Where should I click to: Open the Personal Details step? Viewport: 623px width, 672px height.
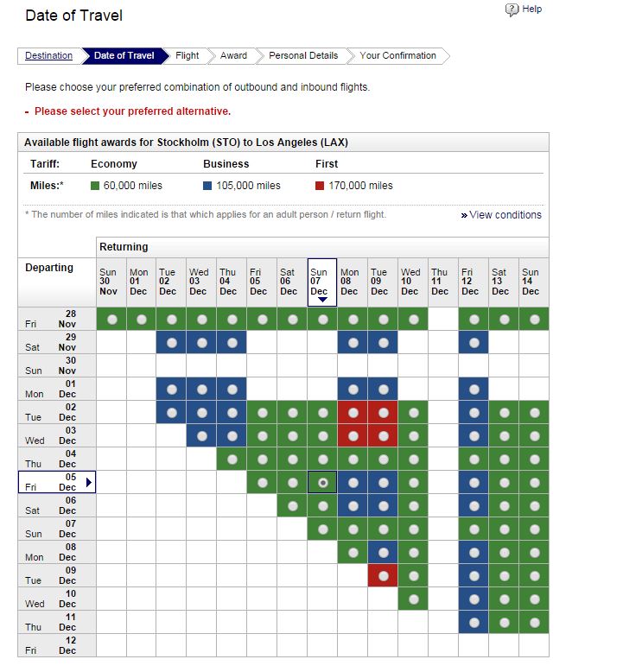[x=302, y=56]
